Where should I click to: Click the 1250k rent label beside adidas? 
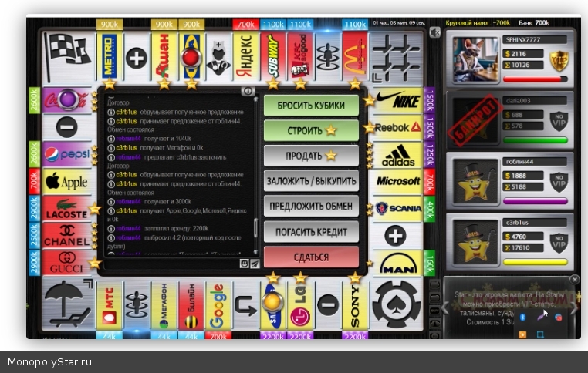(429, 155)
